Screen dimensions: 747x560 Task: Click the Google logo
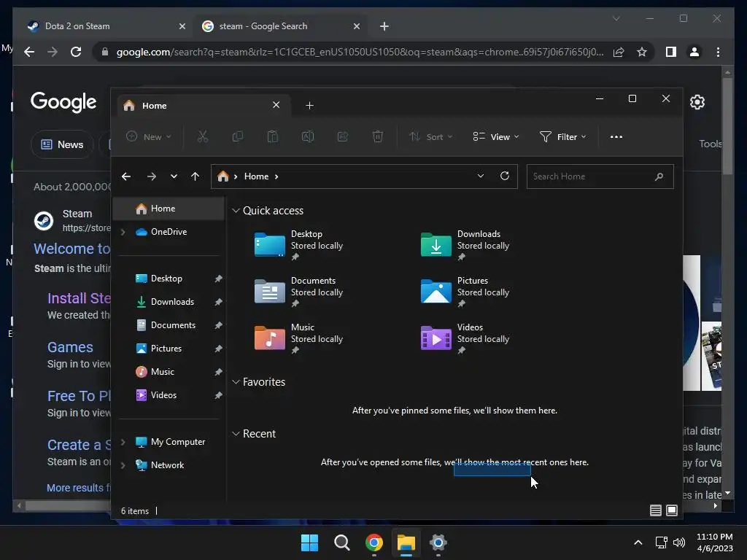(63, 102)
